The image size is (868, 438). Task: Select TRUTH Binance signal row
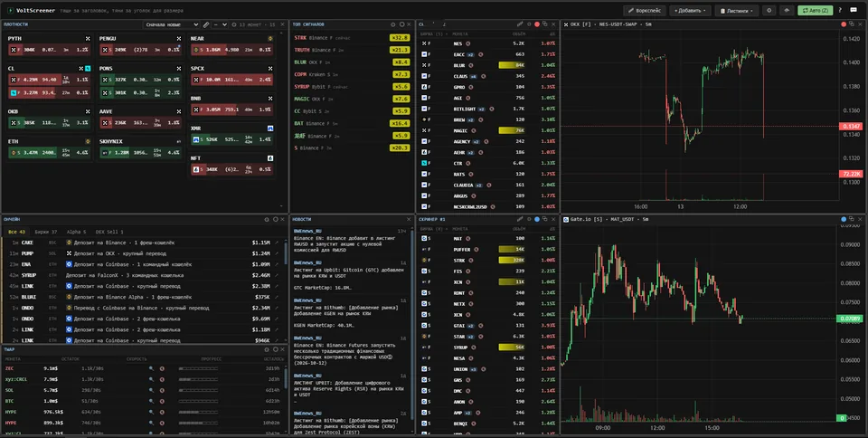[352, 50]
